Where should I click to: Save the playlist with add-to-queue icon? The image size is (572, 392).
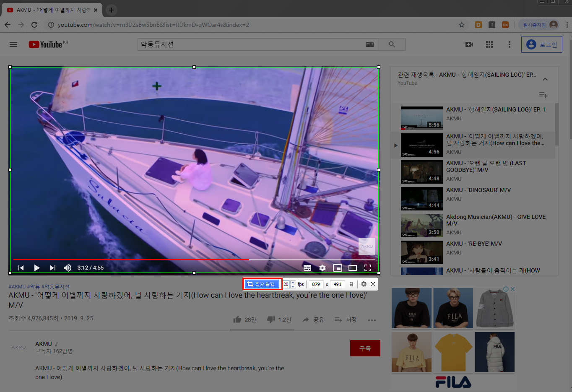(x=543, y=95)
